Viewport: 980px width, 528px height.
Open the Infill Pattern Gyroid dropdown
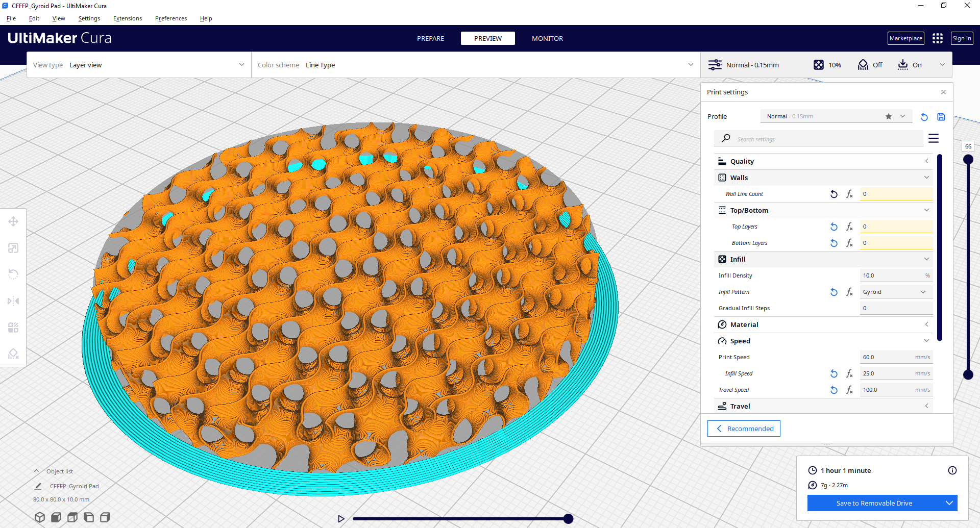pyautogui.click(x=896, y=292)
